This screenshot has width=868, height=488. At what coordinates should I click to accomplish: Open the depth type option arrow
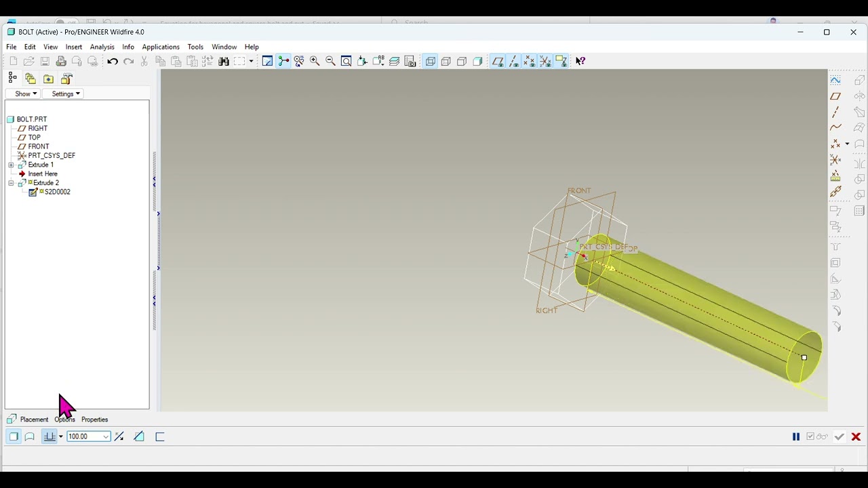point(61,436)
